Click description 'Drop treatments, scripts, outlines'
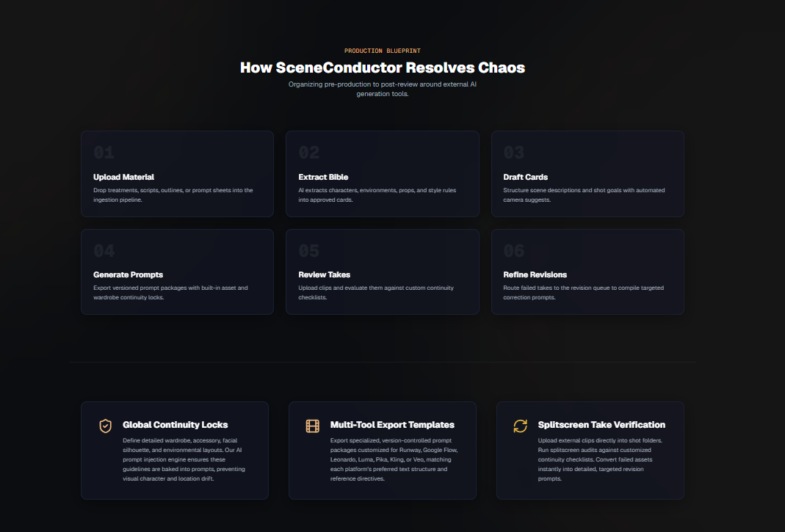785x532 pixels. 173,195
